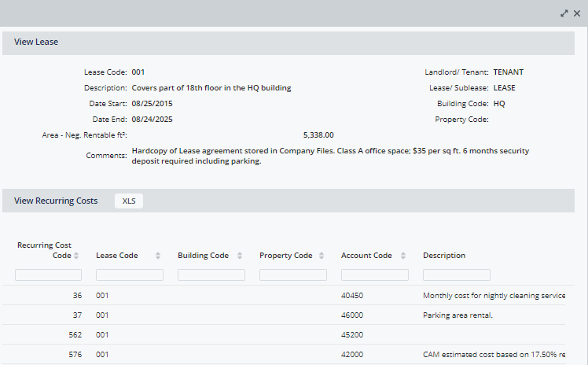
Task: Focus the Lease Code filter box
Action: [x=130, y=275]
